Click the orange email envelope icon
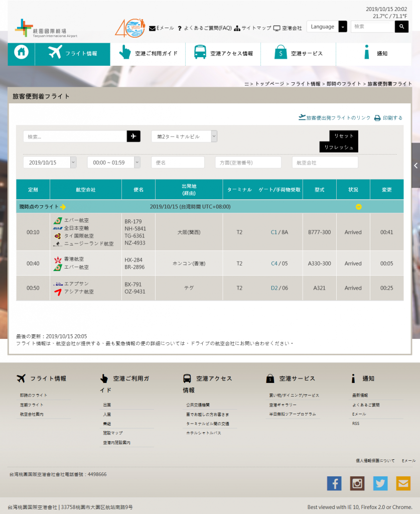The width and height of the screenshot is (420, 514). coord(403,483)
